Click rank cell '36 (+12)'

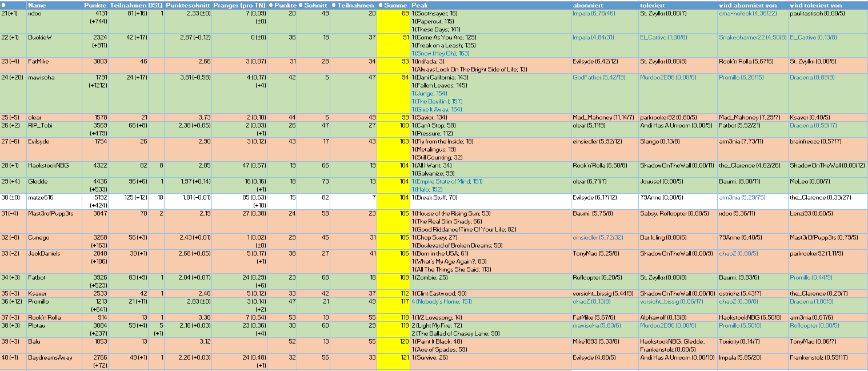point(13,301)
